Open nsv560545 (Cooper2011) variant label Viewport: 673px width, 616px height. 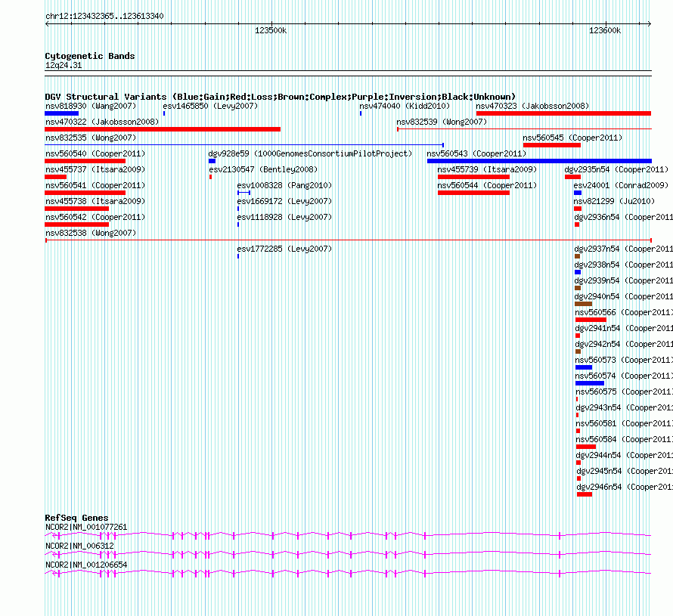pos(572,138)
